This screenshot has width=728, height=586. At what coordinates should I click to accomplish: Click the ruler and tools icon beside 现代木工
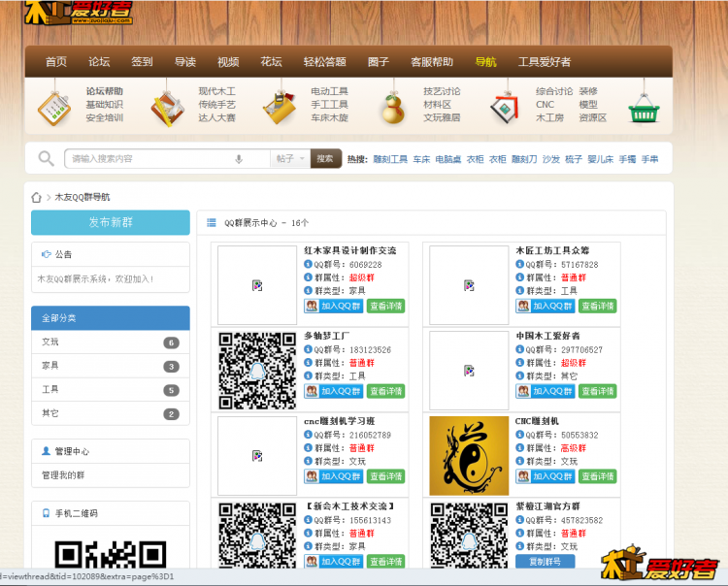click(x=167, y=110)
